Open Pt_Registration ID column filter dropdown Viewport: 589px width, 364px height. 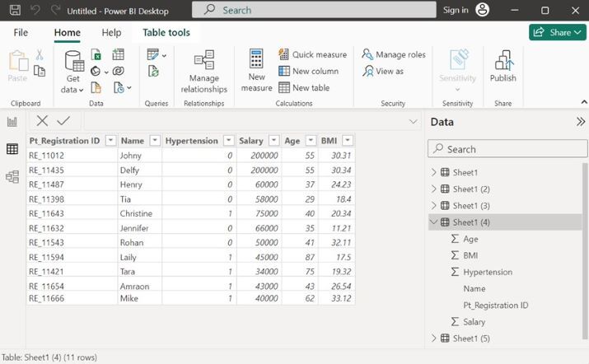coord(111,141)
